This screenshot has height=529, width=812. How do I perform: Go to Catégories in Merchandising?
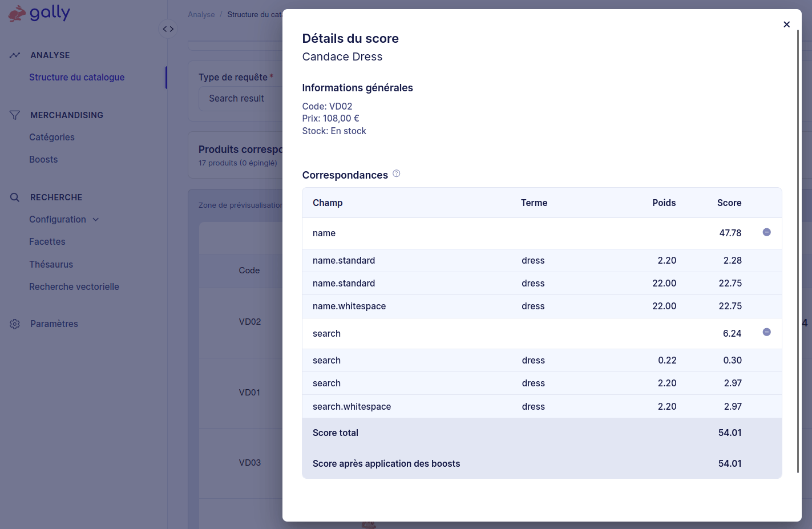(x=52, y=138)
